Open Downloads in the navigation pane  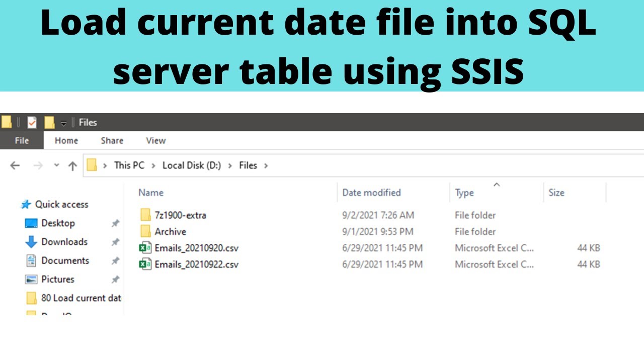coord(64,241)
